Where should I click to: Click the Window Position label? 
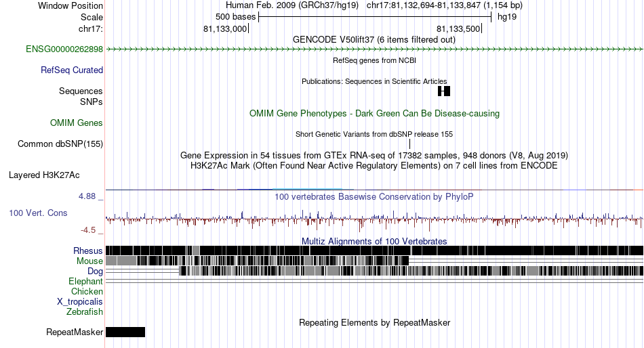click(x=71, y=5)
